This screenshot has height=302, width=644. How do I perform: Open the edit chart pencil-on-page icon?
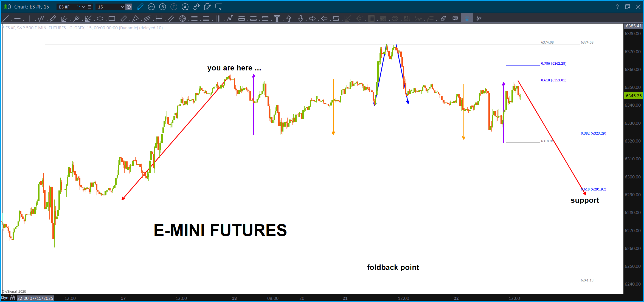pos(207,7)
